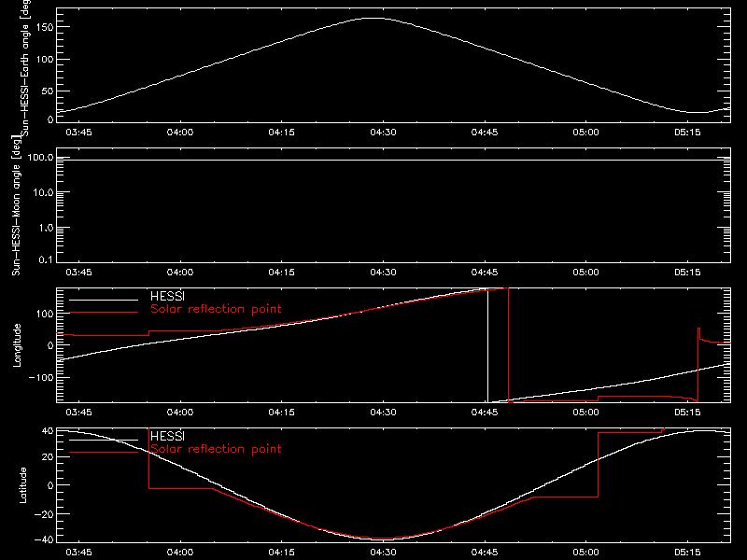Screen dimensions: 747x560
Task: Click the -40 tick on the Latitude plot
Action: click(45, 539)
